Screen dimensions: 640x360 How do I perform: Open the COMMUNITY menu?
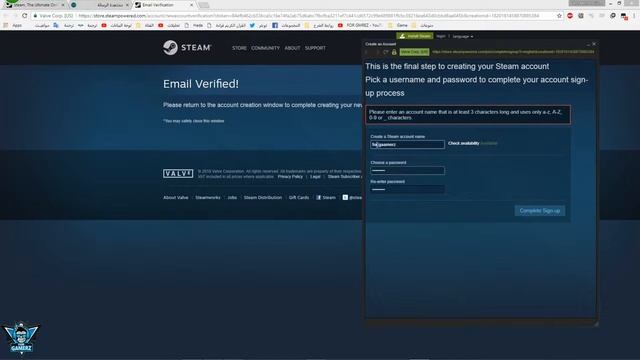tap(265, 48)
